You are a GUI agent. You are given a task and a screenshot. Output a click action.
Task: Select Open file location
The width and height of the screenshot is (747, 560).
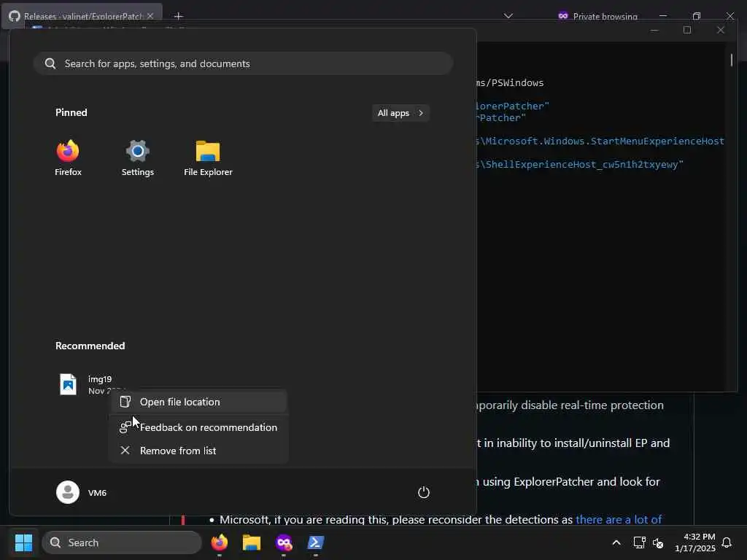[x=198, y=402]
